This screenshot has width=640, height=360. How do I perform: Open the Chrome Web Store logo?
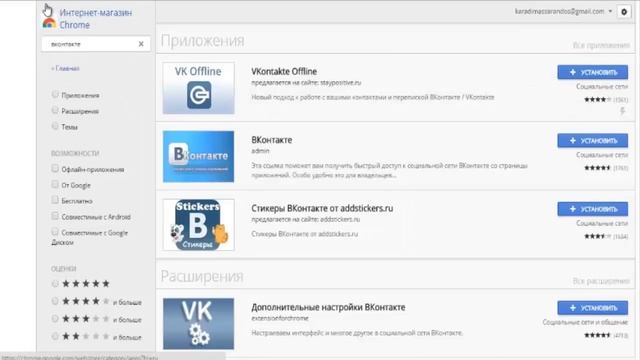[x=49, y=24]
